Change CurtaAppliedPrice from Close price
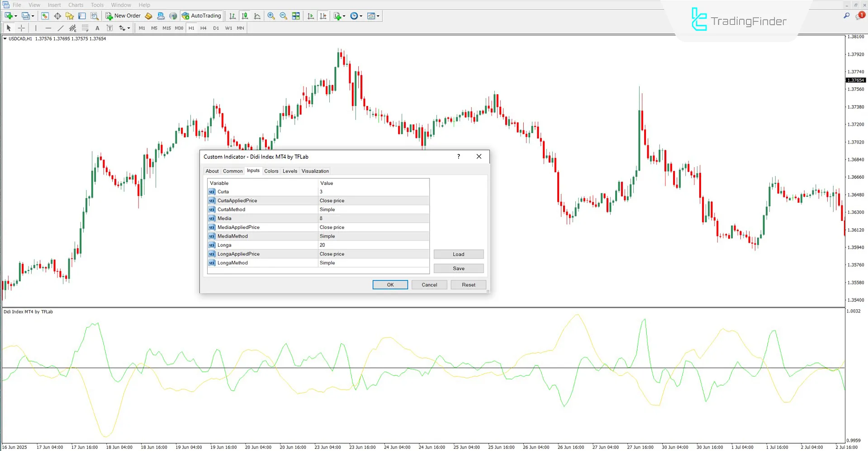Screen dimensions: 868x451 pyautogui.click(x=374, y=200)
